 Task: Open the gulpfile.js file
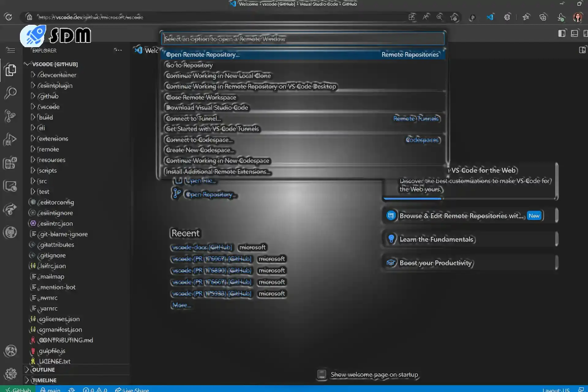tap(52, 351)
